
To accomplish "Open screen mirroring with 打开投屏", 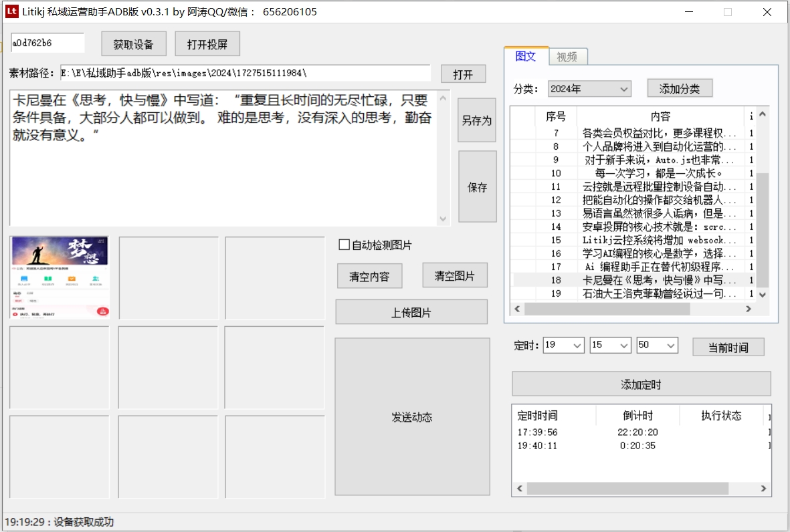I will [x=207, y=43].
